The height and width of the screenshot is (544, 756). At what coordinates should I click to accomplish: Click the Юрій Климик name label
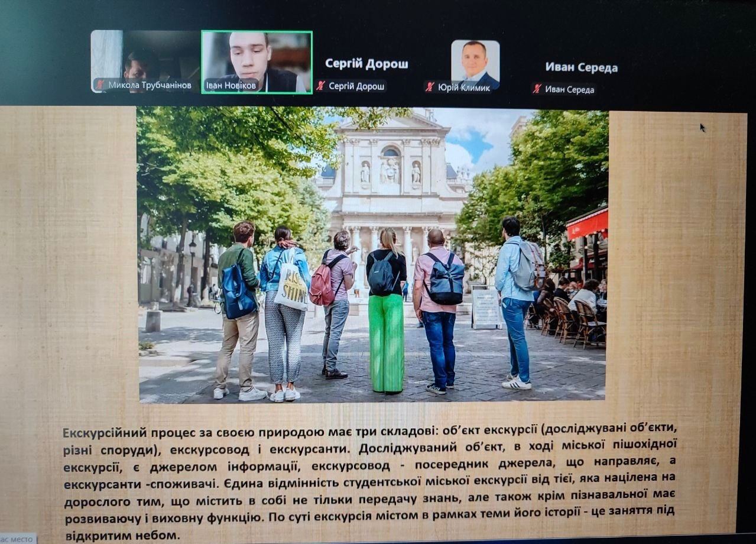coord(463,88)
